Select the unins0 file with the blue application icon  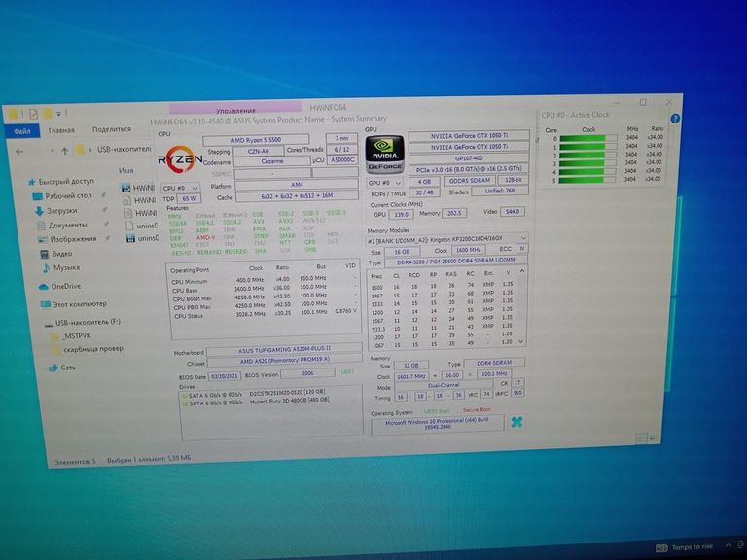pos(142,238)
